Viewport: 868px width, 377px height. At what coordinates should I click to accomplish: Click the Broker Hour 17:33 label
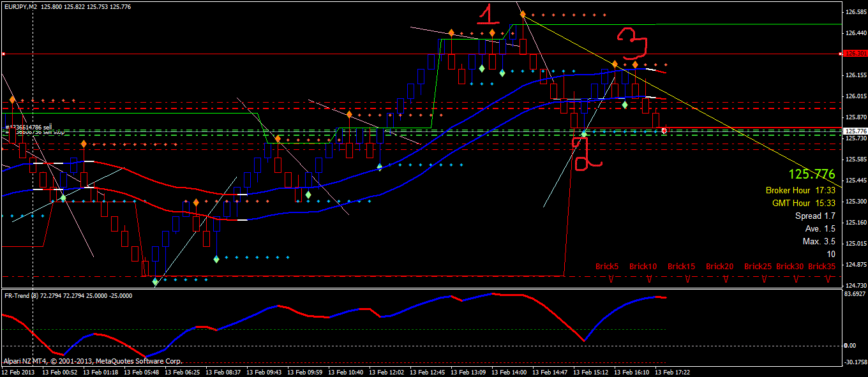(x=801, y=190)
